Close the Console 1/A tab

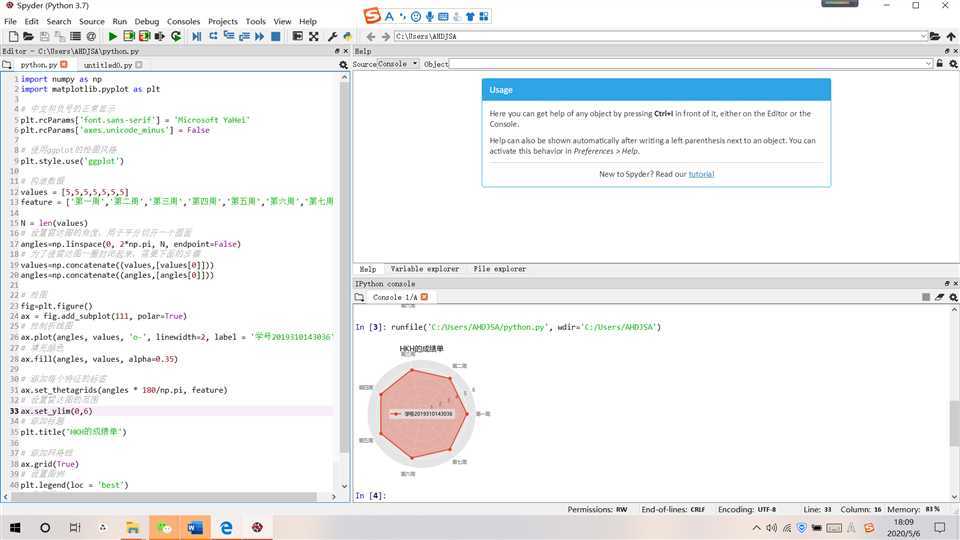click(x=424, y=297)
